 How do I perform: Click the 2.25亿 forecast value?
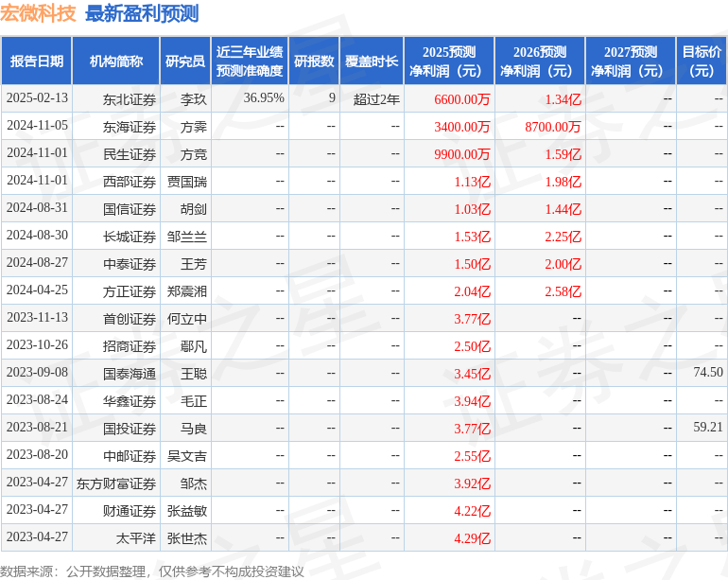pos(563,237)
